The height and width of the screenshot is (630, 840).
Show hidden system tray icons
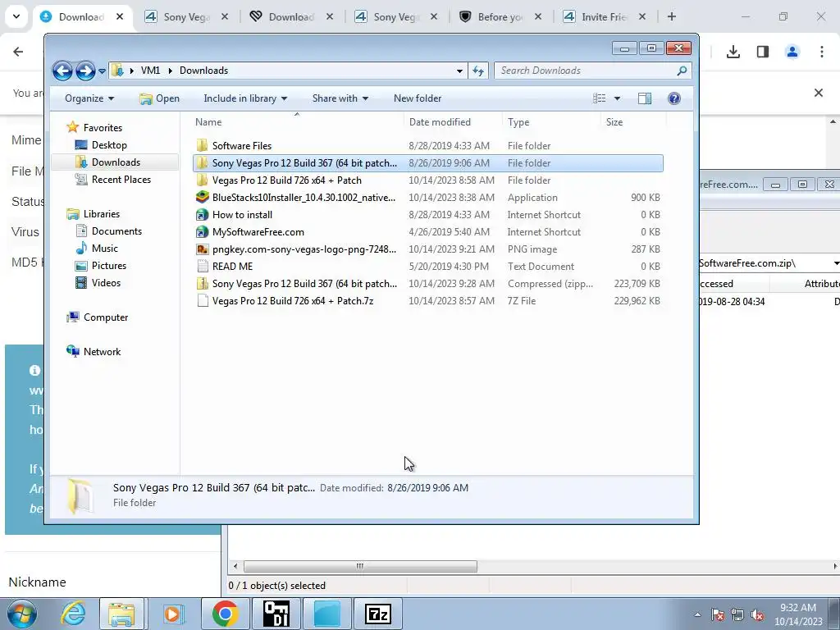click(697, 614)
